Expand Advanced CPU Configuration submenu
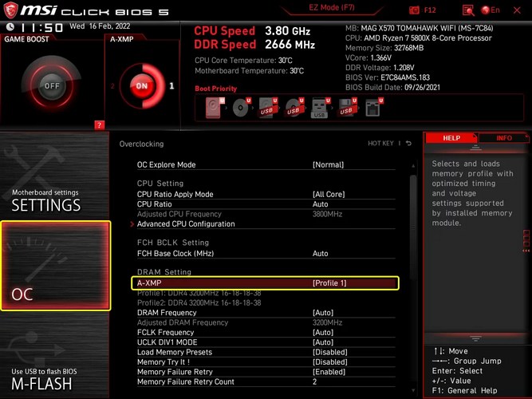This screenshot has width=532, height=399. [266, 223]
